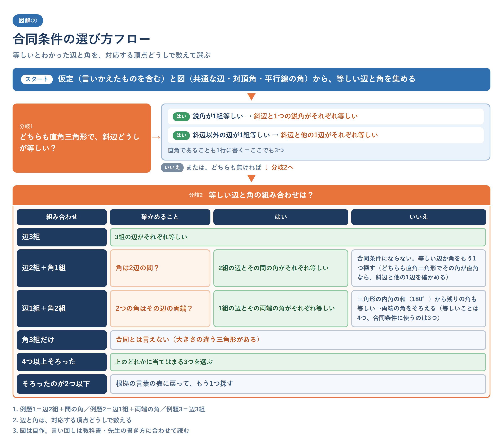The height and width of the screenshot is (448, 503).
Task: Click the いいえ column header
Action: [x=419, y=217]
